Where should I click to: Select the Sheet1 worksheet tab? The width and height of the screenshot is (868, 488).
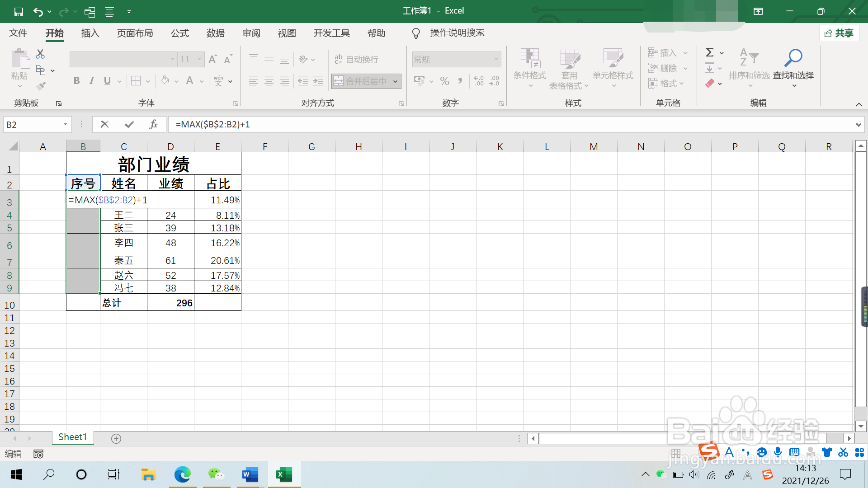point(72,437)
